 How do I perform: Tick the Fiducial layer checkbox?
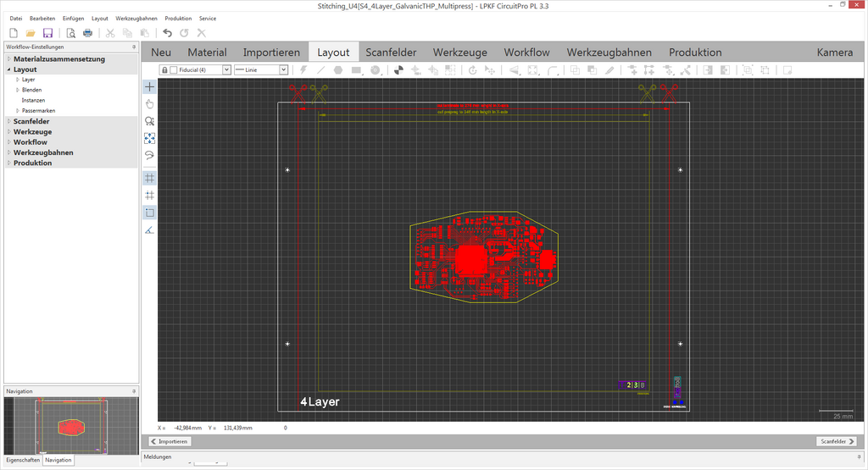[x=174, y=69]
